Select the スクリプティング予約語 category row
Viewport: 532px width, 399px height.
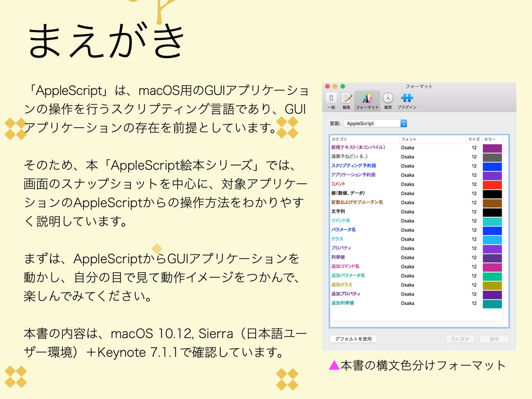(354, 166)
